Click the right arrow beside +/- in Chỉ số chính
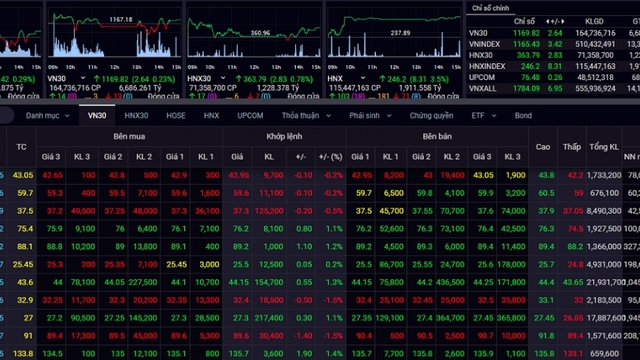This screenshot has height=360, width=640. coord(562,21)
